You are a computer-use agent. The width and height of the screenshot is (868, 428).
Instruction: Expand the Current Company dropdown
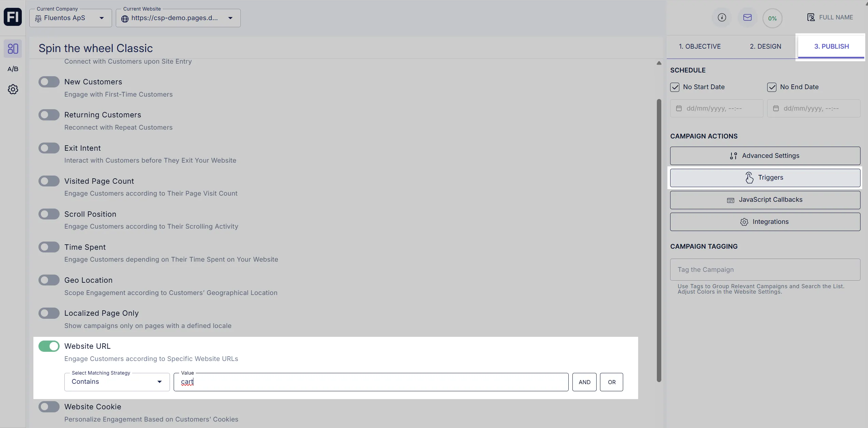(101, 18)
